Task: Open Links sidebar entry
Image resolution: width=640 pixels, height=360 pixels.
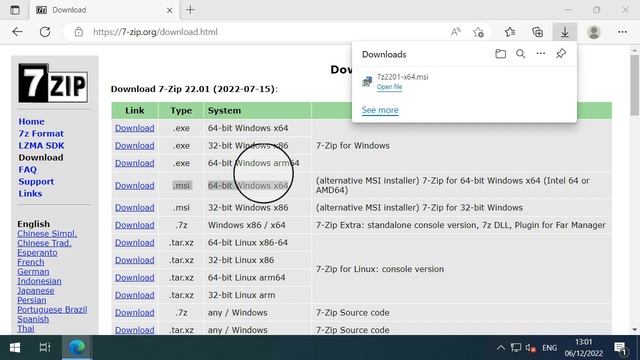Action: coord(30,193)
